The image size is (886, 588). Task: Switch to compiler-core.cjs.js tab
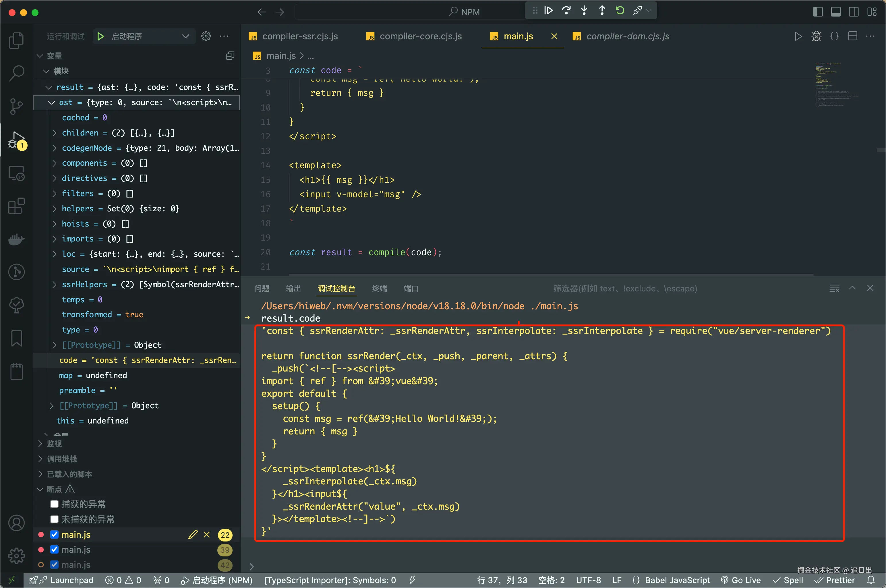point(420,36)
